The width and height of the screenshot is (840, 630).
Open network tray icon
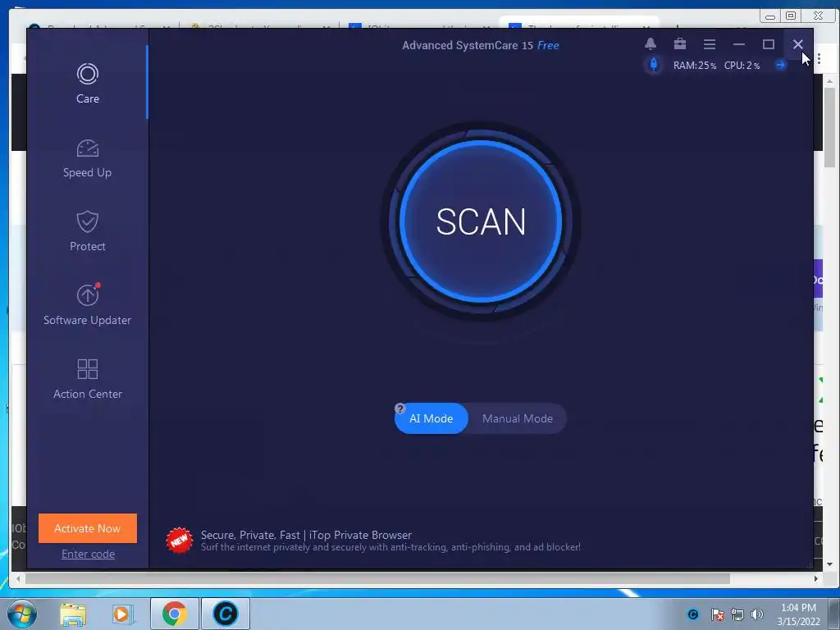[737, 614]
